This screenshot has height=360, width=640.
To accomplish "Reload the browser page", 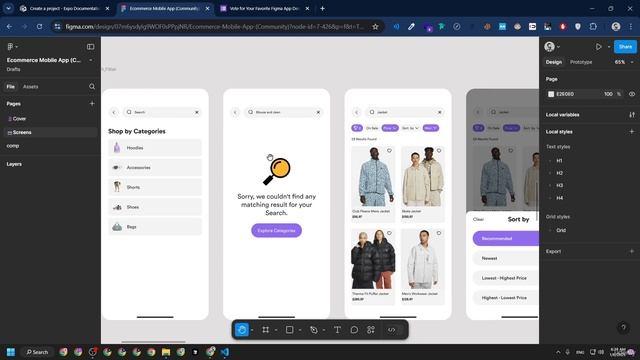I will pos(39,27).
